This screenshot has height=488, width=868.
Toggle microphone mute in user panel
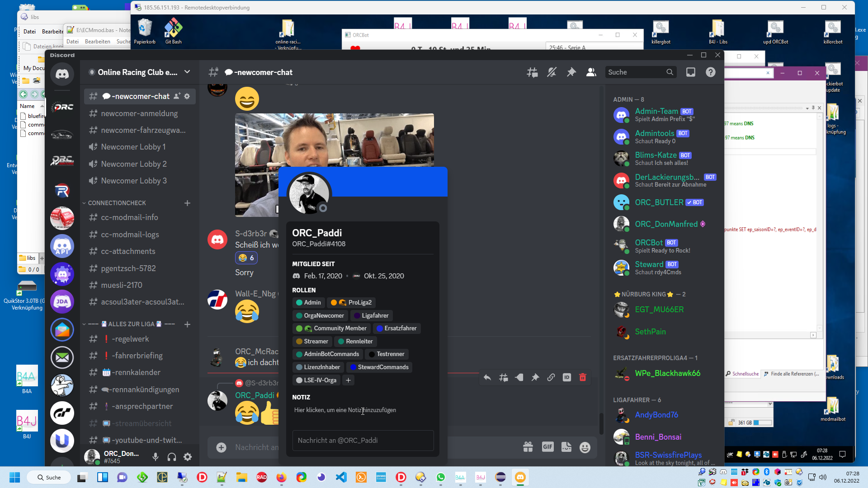pos(156,457)
